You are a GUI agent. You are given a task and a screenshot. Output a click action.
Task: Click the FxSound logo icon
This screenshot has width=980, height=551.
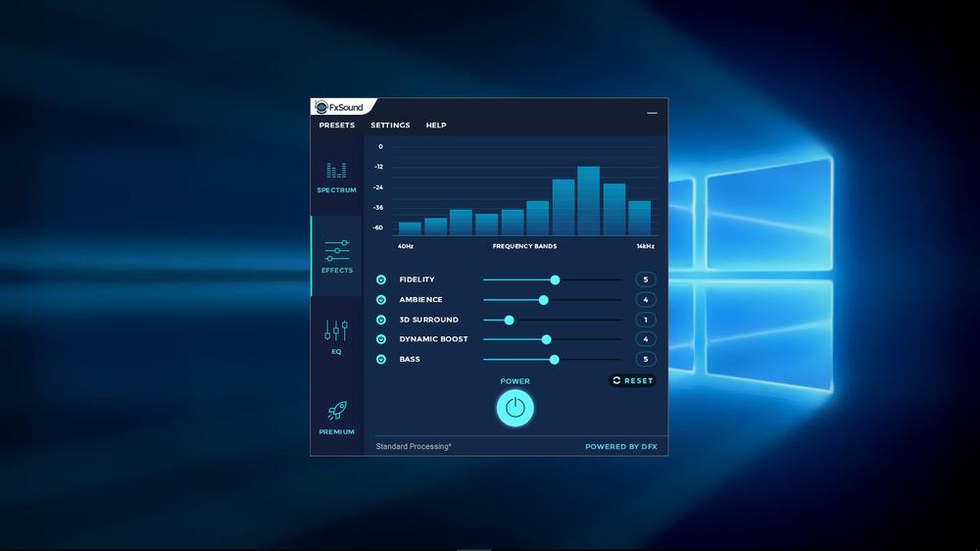click(321, 107)
